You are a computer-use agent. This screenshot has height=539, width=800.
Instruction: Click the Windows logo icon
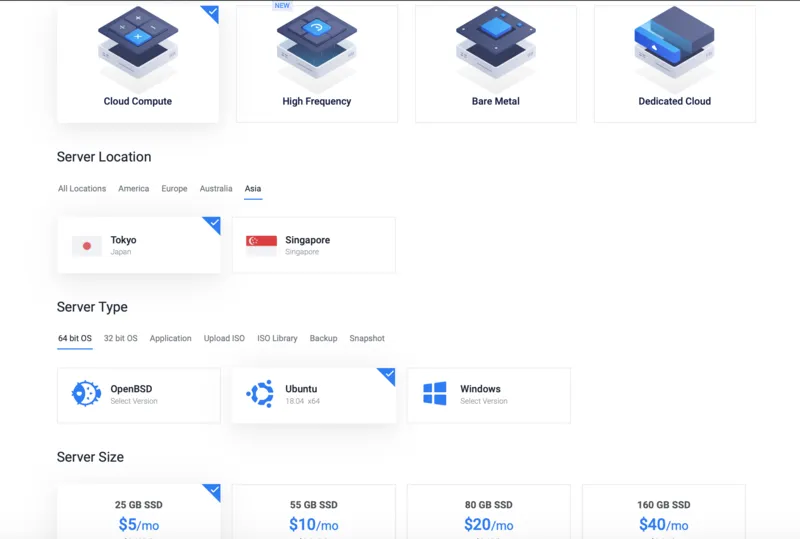pos(435,394)
